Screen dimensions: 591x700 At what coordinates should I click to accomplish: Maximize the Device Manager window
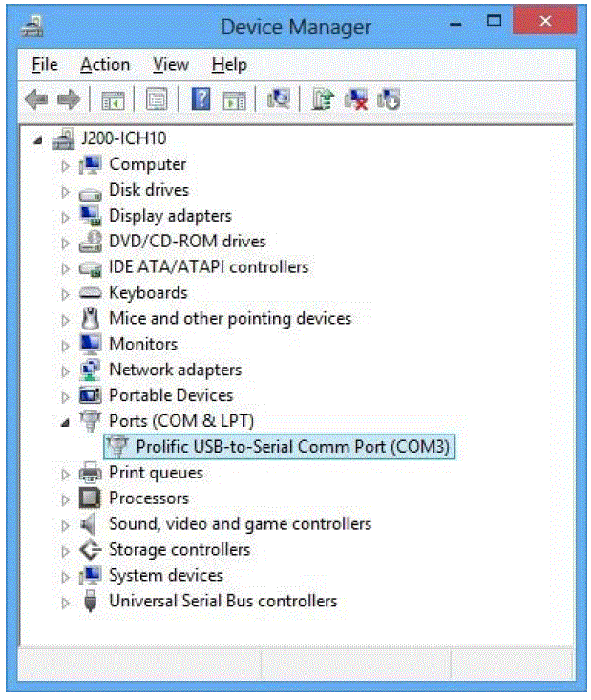tap(494, 21)
